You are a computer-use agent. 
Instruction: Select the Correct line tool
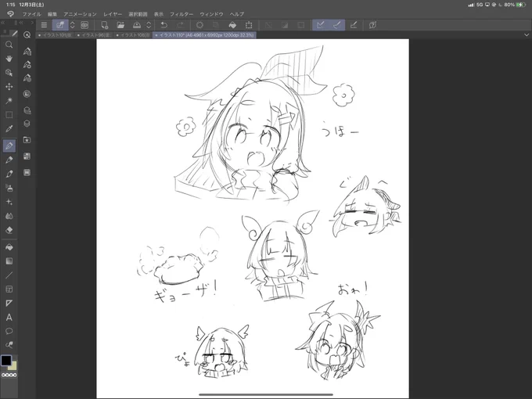click(9, 345)
